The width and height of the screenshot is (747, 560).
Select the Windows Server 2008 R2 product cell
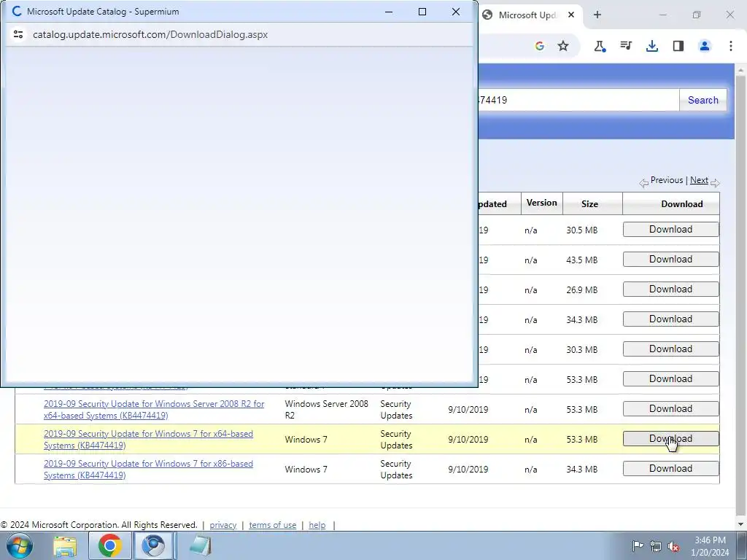[x=326, y=410]
